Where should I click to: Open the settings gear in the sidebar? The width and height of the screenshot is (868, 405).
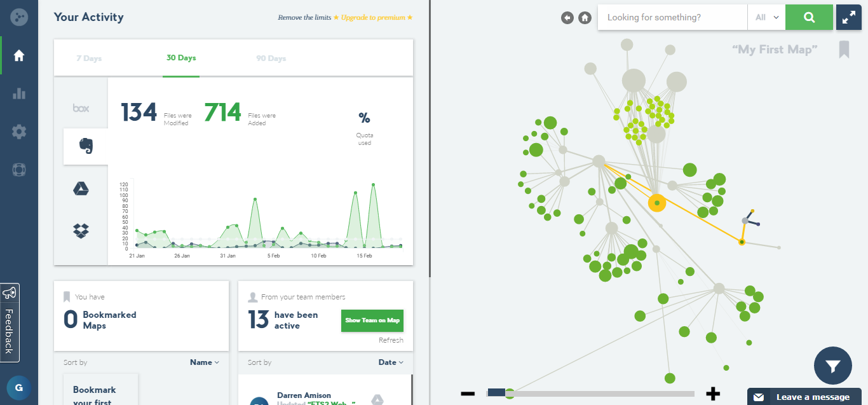click(x=19, y=132)
